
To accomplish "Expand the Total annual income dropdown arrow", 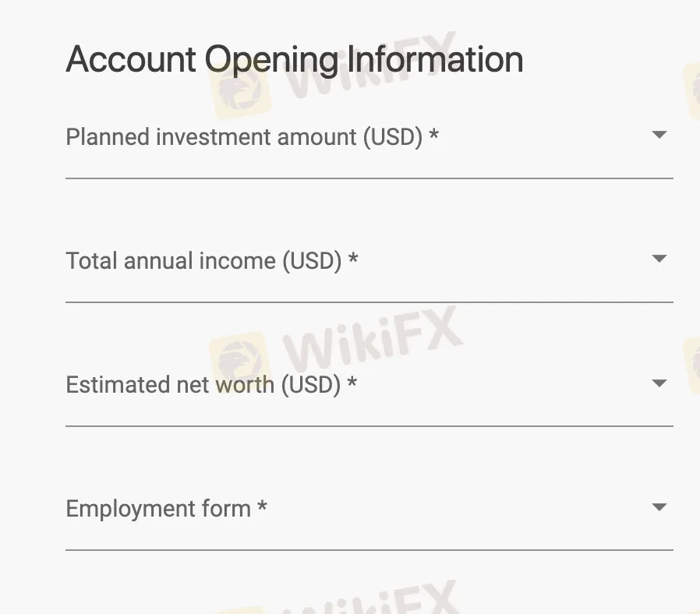I will [x=659, y=259].
